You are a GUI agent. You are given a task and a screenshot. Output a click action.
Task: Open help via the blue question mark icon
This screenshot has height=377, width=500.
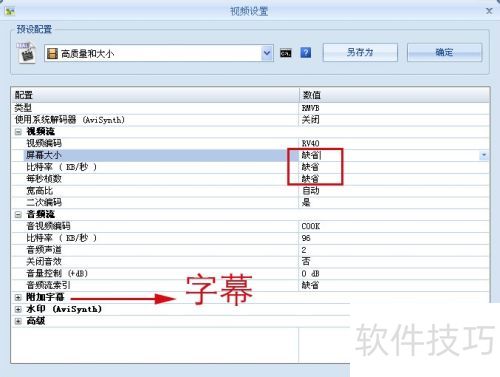point(306,53)
